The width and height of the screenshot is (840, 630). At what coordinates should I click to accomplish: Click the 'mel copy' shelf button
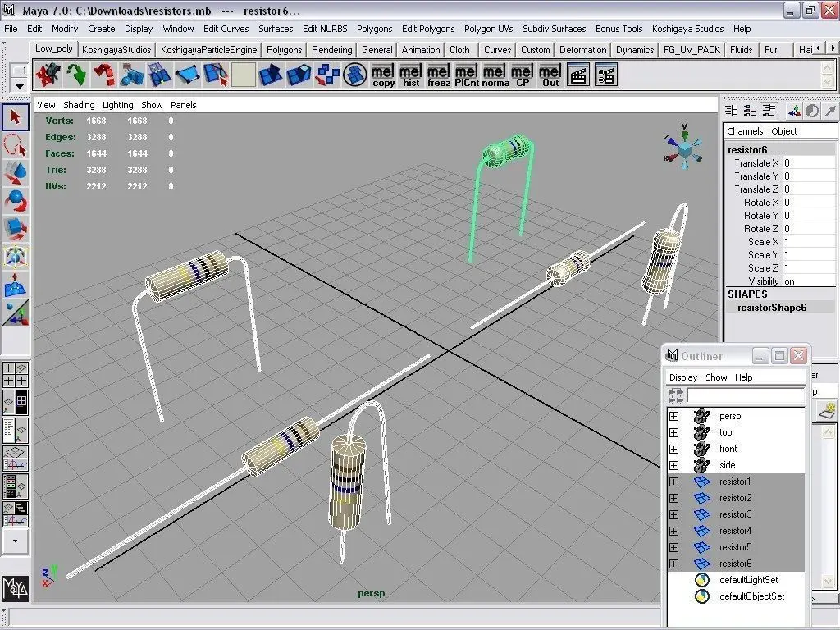pyautogui.click(x=383, y=75)
